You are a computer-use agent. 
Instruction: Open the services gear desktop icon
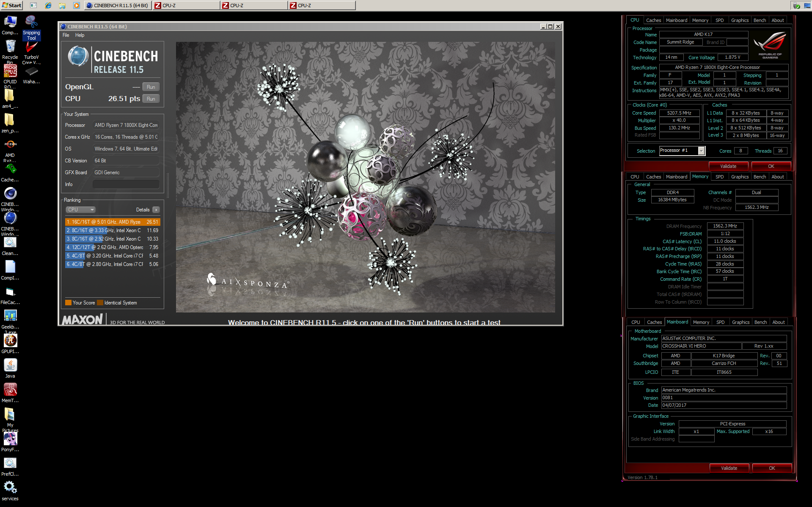click(x=10, y=491)
